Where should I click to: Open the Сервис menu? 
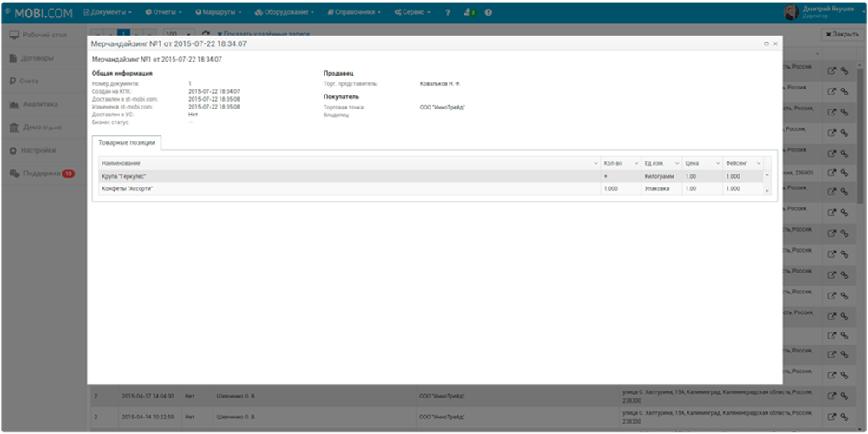pos(413,13)
